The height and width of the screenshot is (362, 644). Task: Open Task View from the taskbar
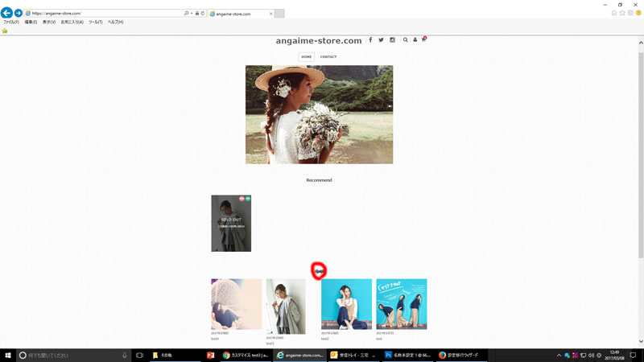139,355
